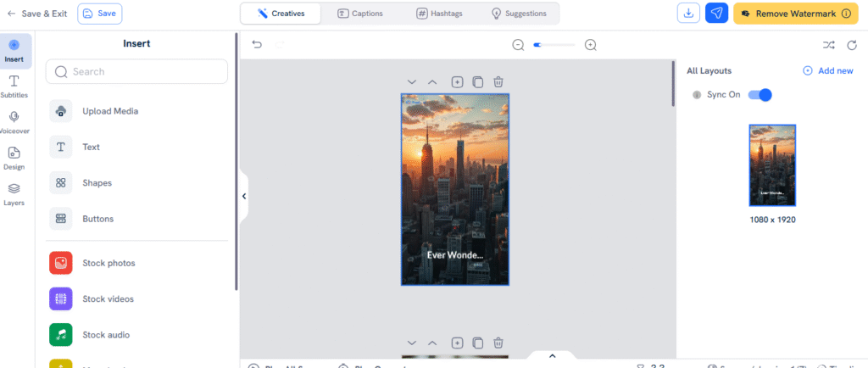Zoom out with the minus magnifier
Image resolution: width=868 pixels, height=368 pixels.
click(x=518, y=46)
